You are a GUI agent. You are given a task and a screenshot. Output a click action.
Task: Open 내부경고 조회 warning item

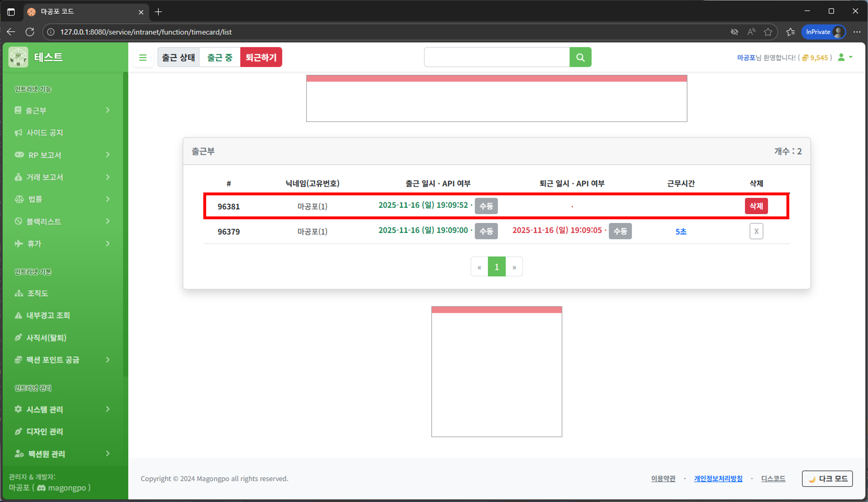click(x=48, y=315)
